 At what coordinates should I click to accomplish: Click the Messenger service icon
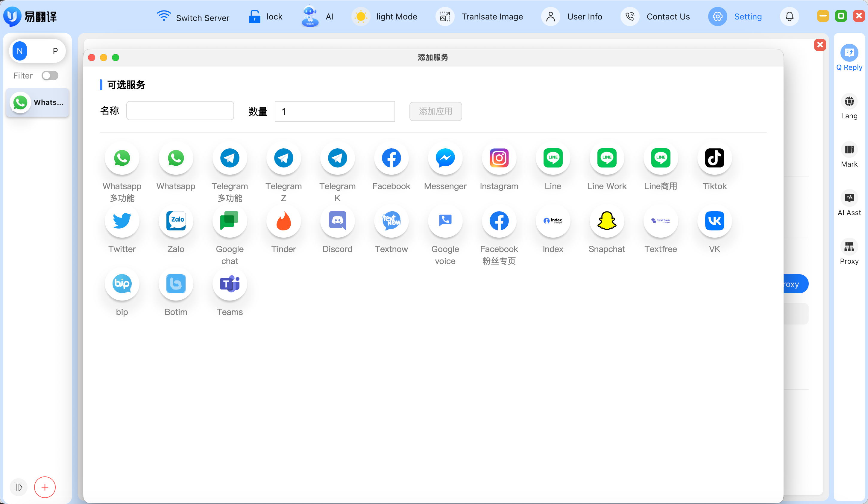coord(445,158)
